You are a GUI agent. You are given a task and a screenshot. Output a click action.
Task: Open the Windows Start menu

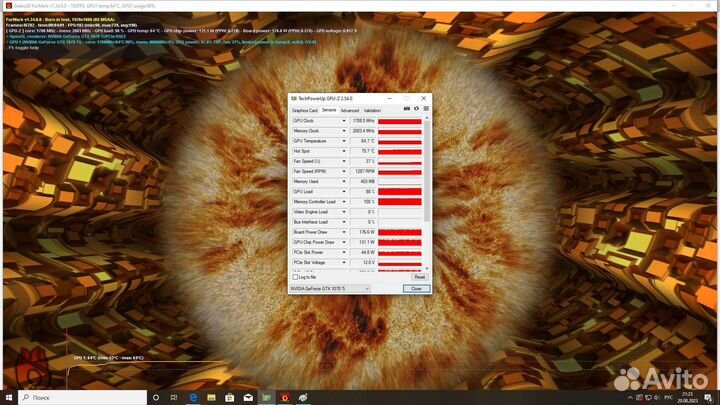point(9,397)
